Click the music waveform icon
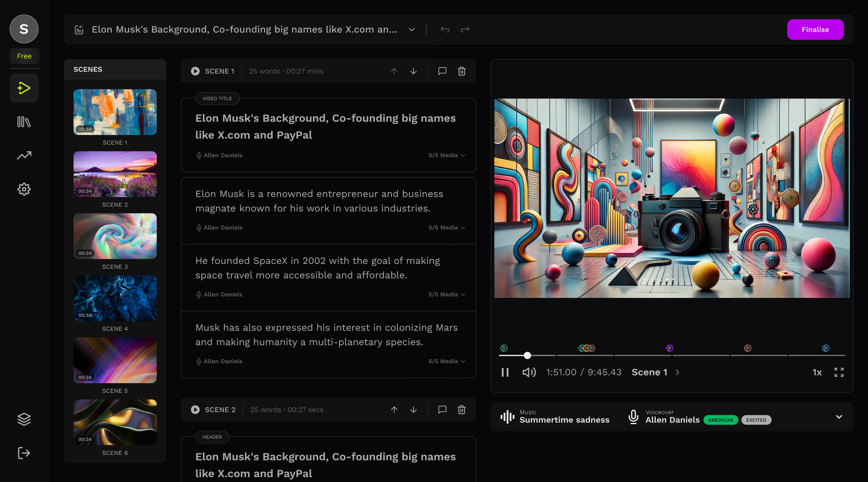This screenshot has height=482, width=868. click(x=508, y=417)
